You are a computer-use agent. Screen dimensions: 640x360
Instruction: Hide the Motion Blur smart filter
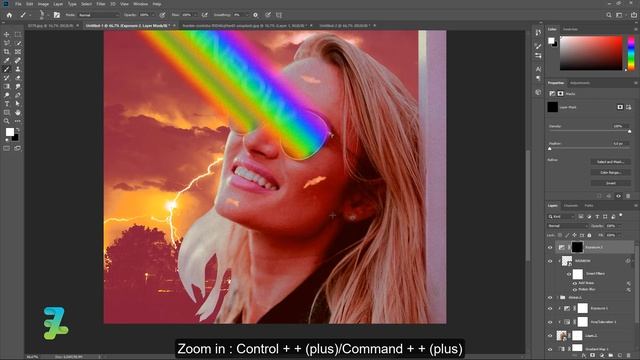coord(575,290)
